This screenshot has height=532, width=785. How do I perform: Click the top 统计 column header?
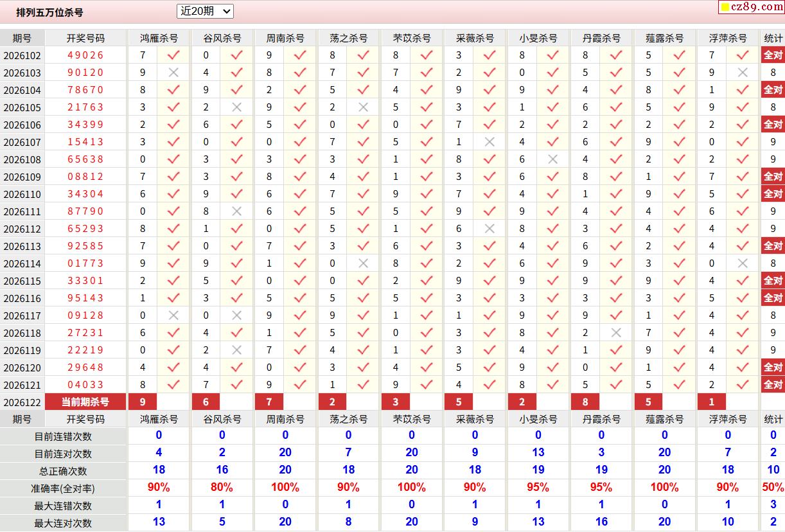click(773, 38)
